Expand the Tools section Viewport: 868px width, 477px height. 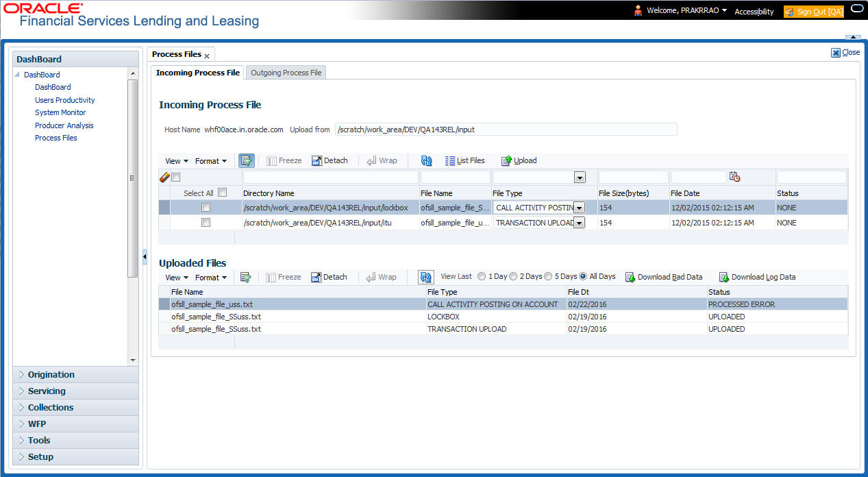75,440
